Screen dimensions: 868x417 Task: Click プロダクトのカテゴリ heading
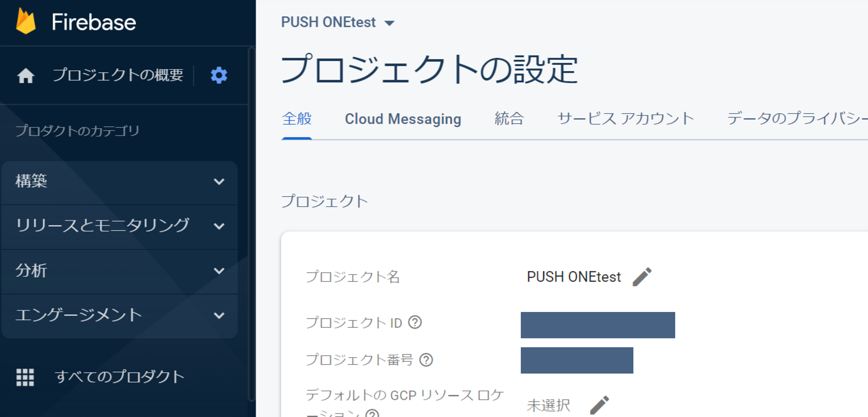(x=77, y=131)
